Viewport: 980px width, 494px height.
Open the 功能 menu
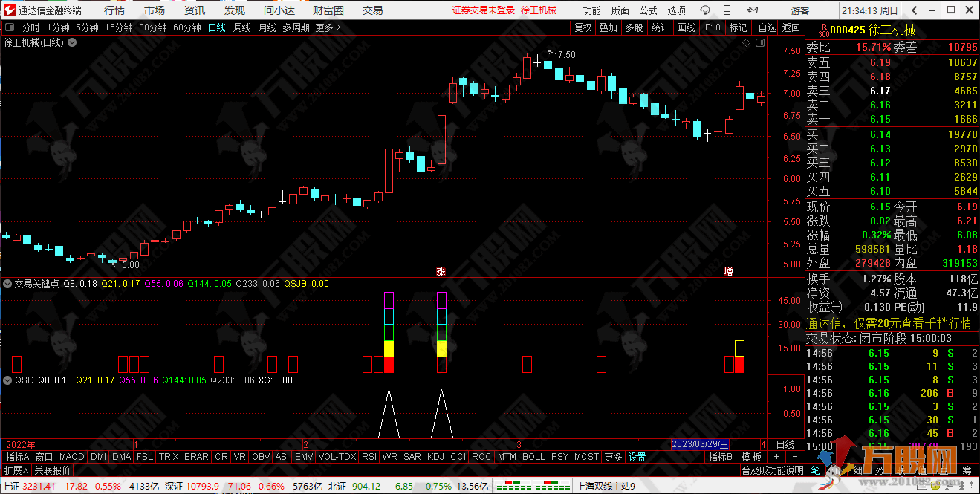(592, 10)
